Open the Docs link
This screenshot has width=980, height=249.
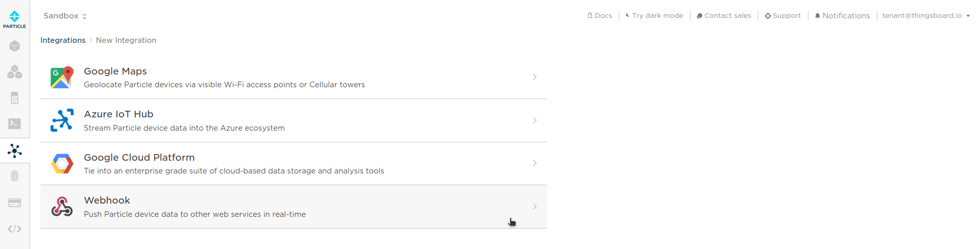(x=600, y=16)
